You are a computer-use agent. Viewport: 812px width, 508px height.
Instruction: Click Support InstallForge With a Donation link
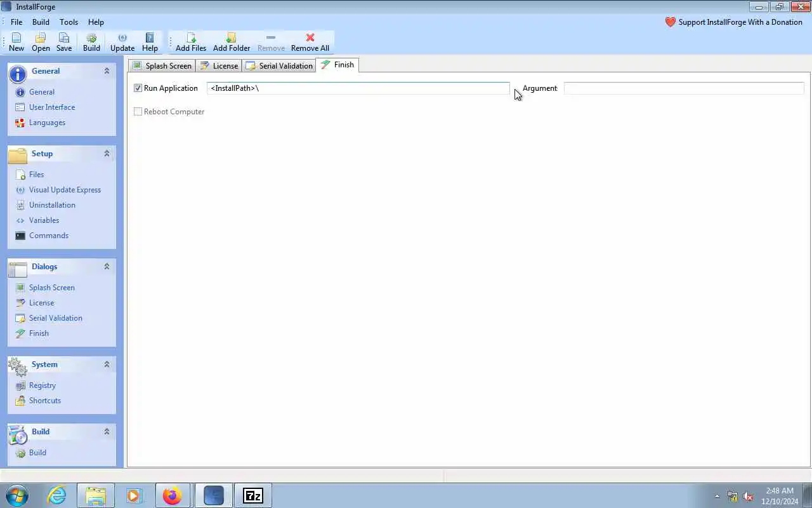click(733, 22)
